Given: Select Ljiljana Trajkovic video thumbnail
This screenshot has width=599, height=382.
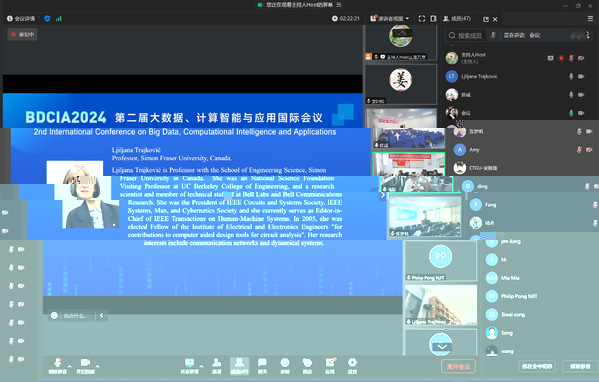Looking at the screenshot, I should point(441,305).
